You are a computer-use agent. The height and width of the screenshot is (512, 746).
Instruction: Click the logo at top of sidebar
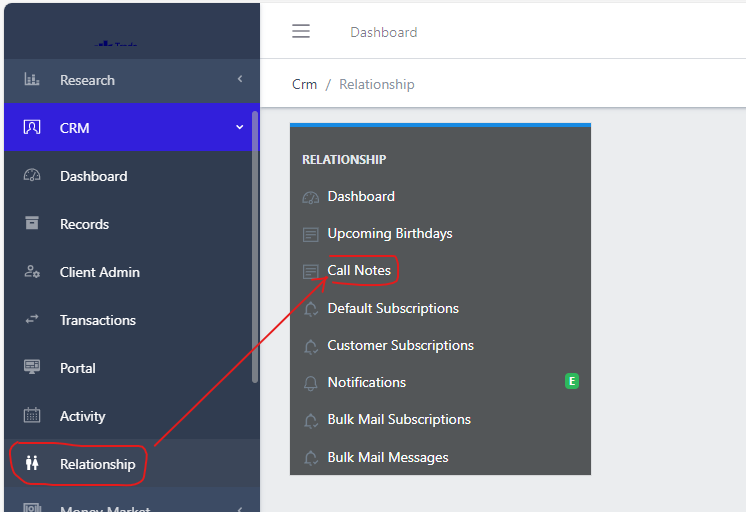116,43
